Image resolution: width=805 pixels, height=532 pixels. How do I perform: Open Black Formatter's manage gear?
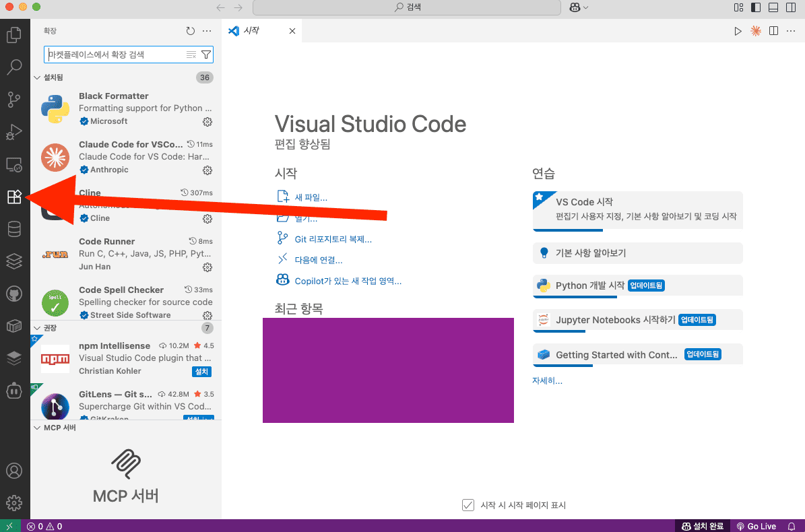click(207, 122)
